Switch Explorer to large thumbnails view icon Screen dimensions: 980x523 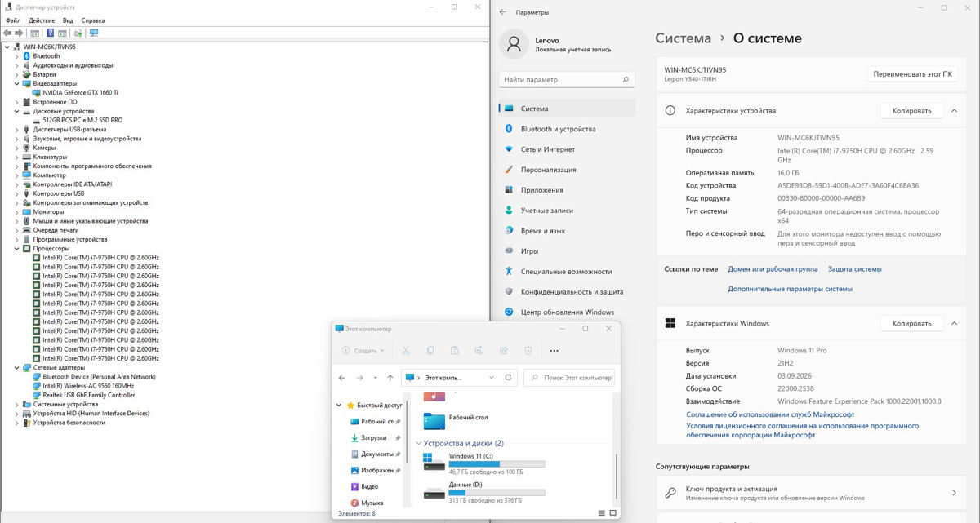612,513
